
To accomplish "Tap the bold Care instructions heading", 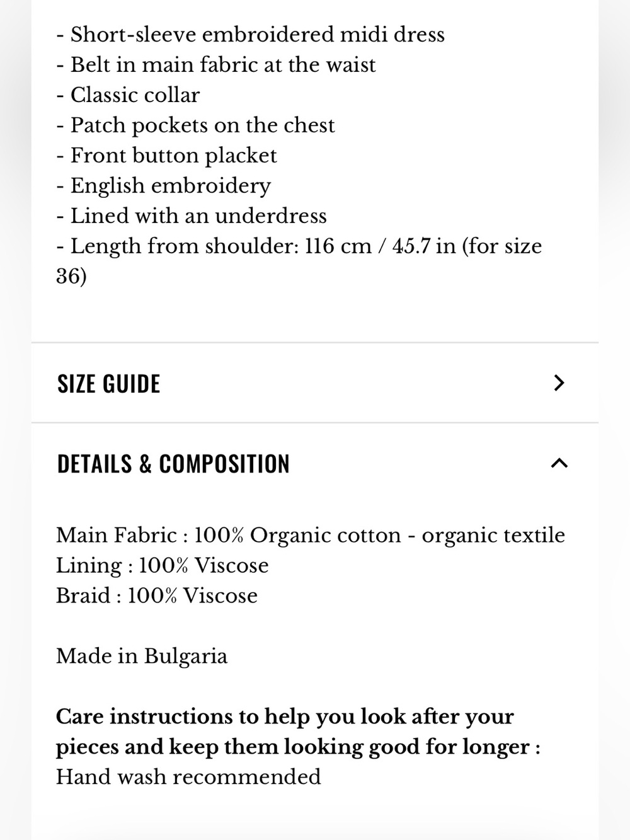I will [298, 732].
